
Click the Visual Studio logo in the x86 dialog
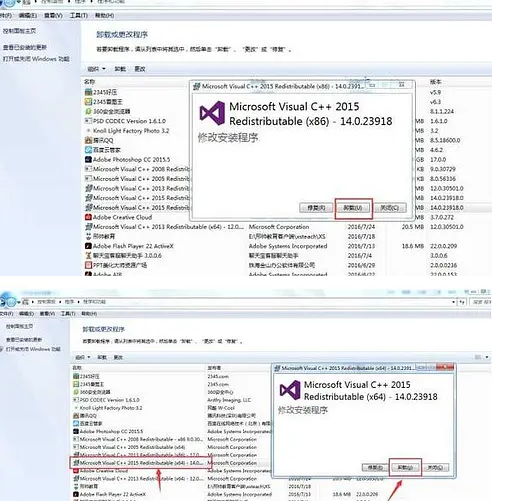[212, 113]
